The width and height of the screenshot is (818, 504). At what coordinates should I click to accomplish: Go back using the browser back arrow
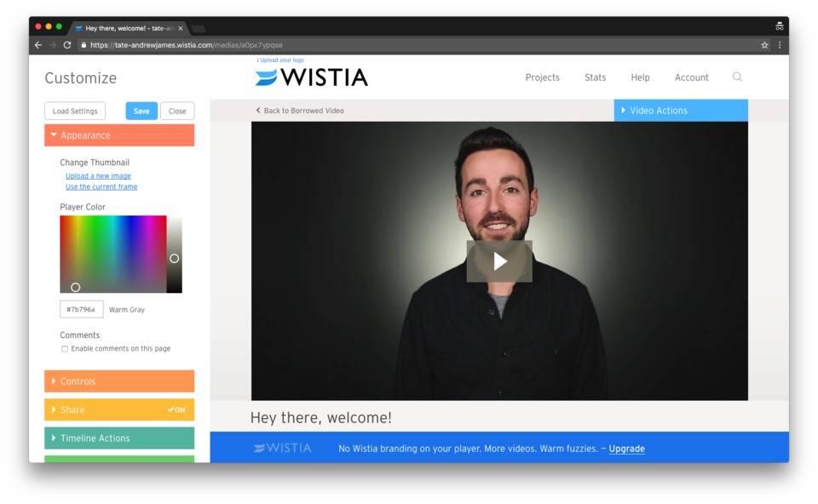point(38,45)
